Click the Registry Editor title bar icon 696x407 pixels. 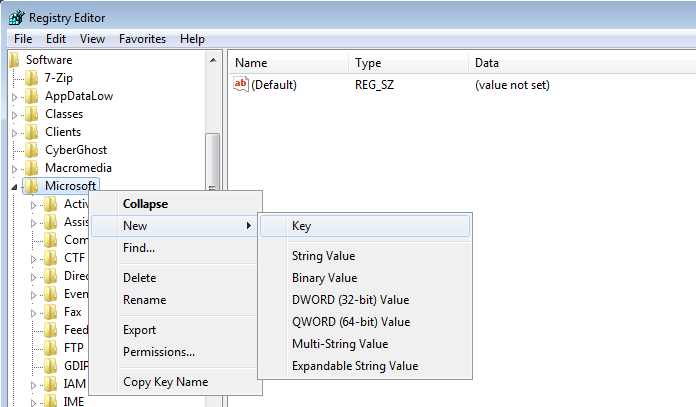pos(16,17)
